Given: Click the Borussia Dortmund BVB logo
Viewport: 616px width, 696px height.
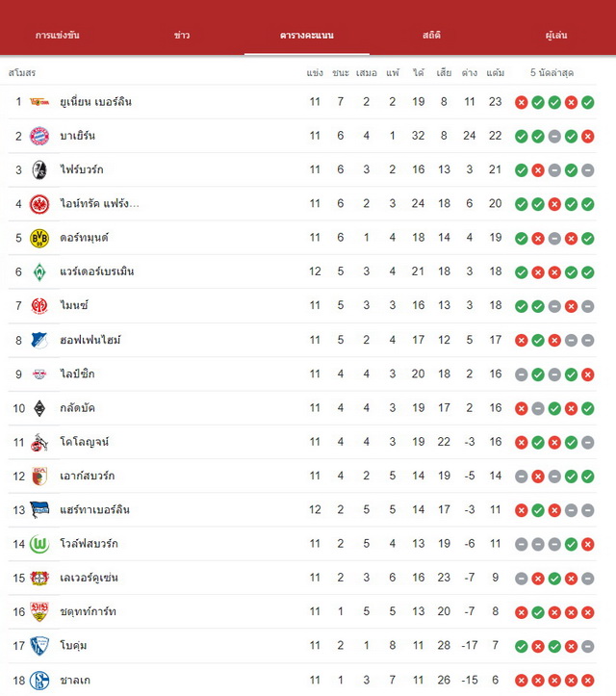Looking at the screenshot, I should click(x=39, y=238).
